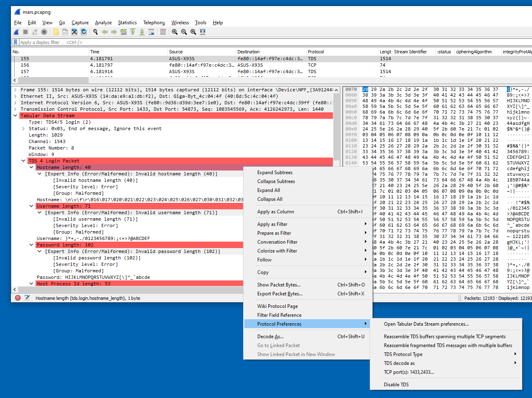Expand Transmission Control Protocol row
The width and height of the screenshot is (532, 398).
click(15, 109)
